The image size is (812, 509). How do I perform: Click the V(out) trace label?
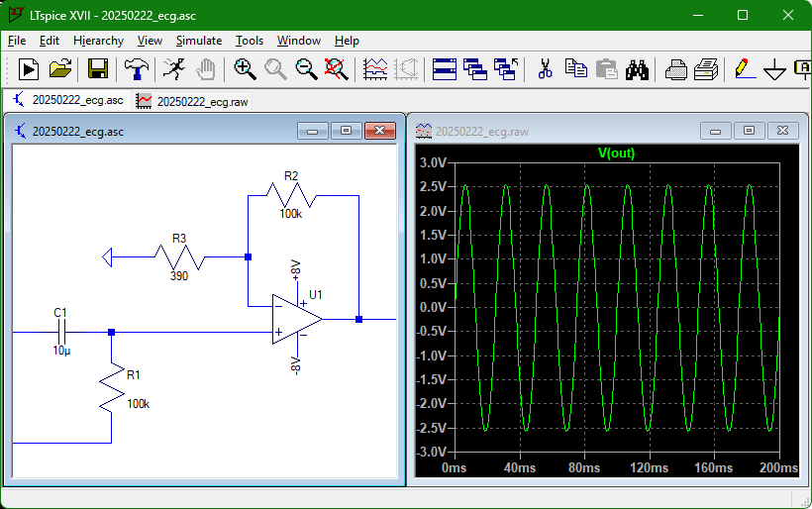click(616, 153)
